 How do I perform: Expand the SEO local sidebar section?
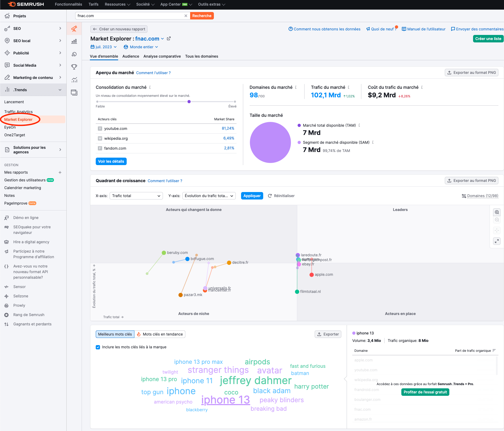(x=33, y=41)
